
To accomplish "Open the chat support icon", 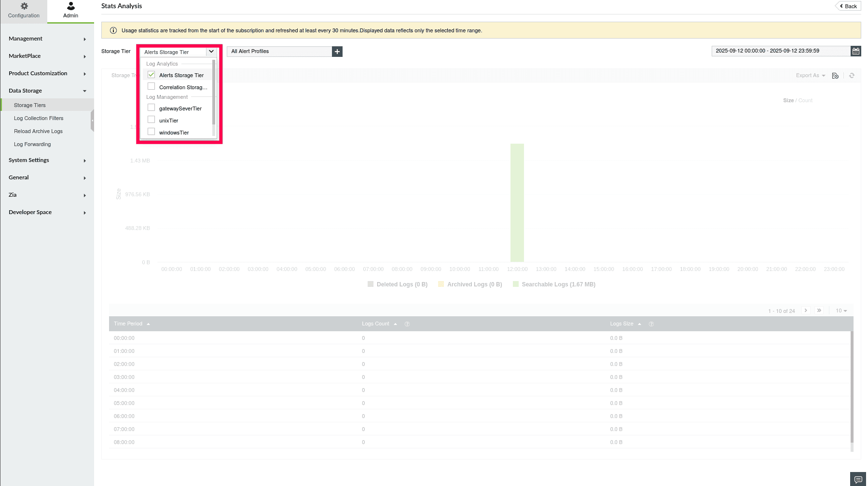I will click(858, 479).
